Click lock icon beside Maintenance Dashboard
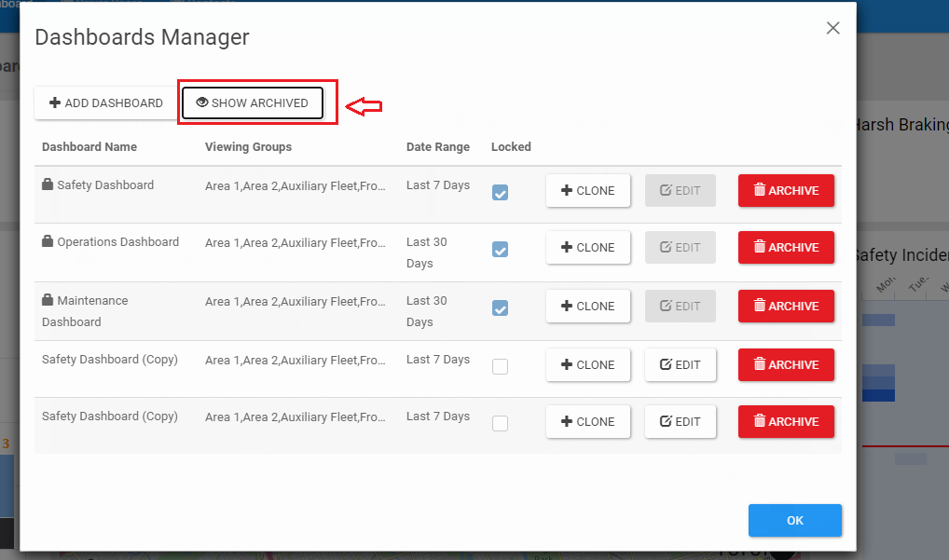This screenshot has width=949, height=560. tap(48, 299)
